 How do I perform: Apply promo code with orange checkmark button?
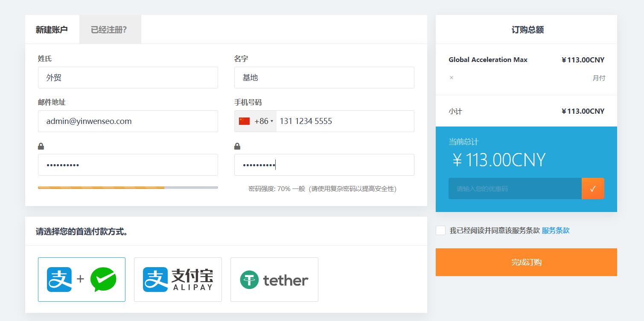[x=593, y=188]
